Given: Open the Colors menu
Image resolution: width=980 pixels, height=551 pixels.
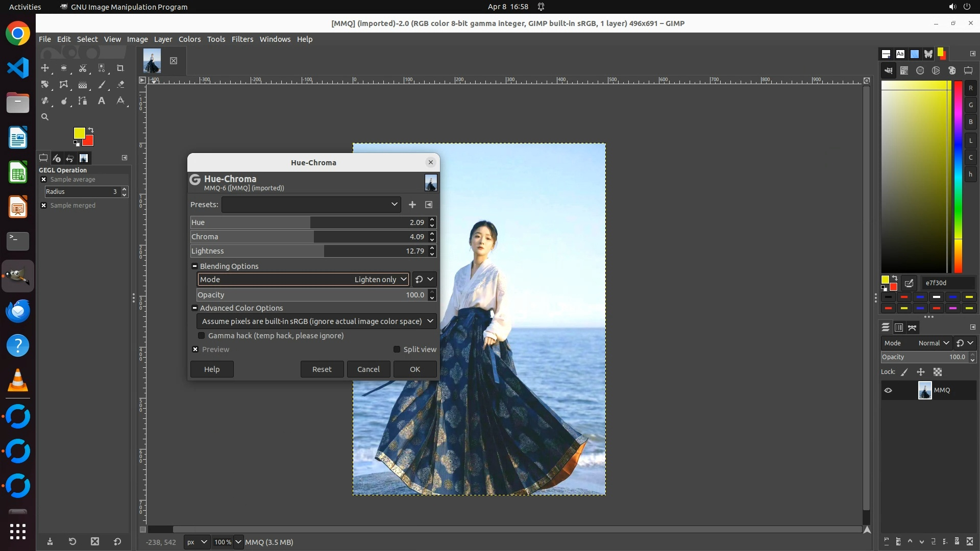Looking at the screenshot, I should [x=189, y=39].
